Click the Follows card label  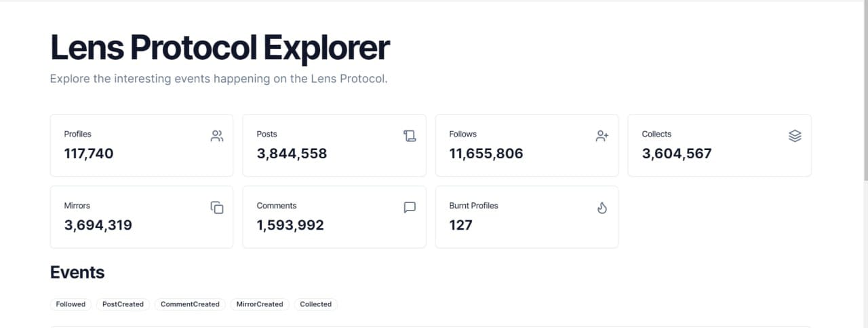(463, 134)
